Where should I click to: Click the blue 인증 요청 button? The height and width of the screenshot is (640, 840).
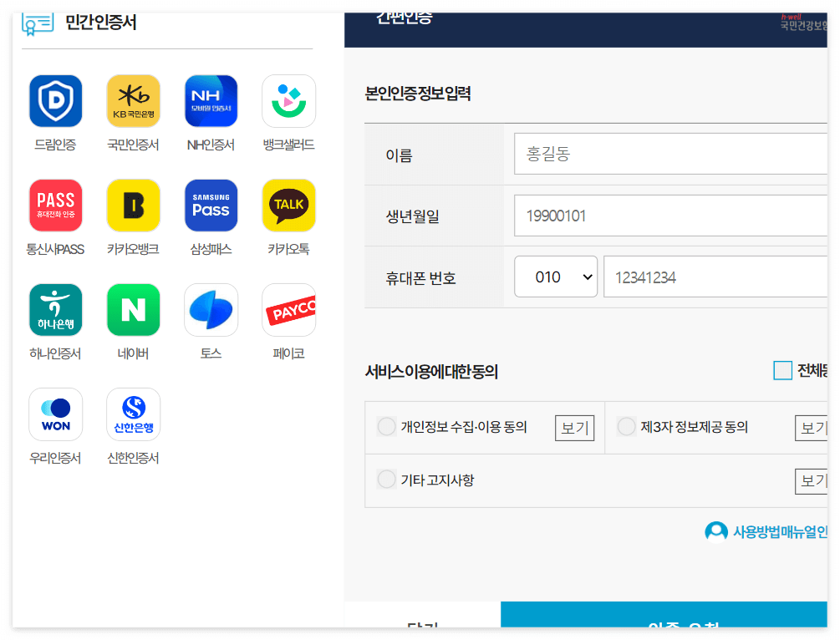click(664, 614)
